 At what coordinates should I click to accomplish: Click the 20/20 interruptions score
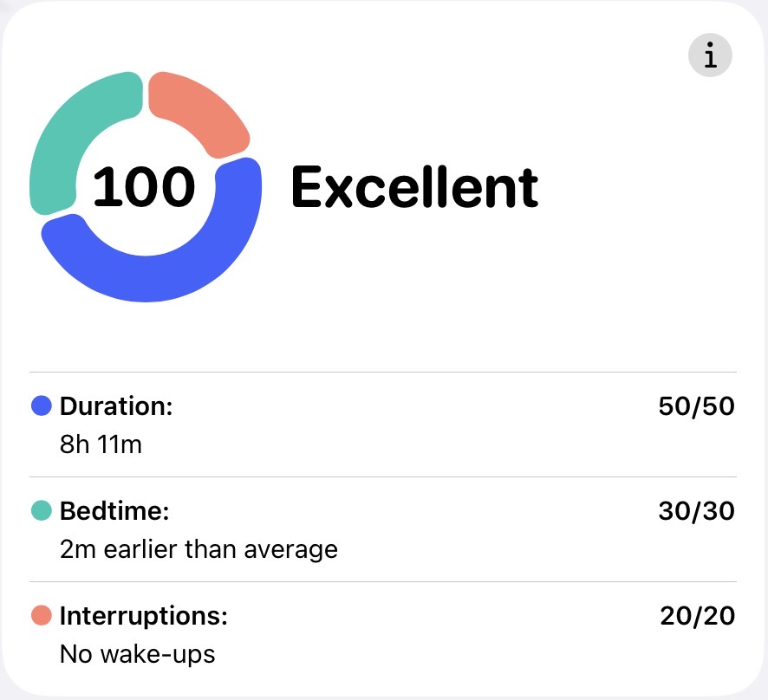pos(697,616)
